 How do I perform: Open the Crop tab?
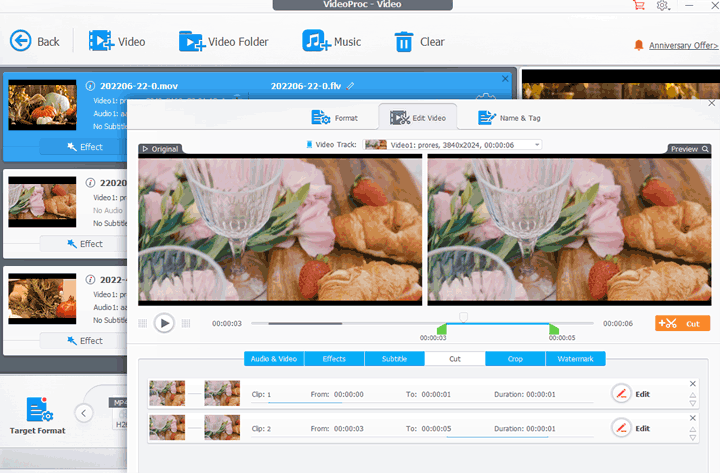[515, 359]
